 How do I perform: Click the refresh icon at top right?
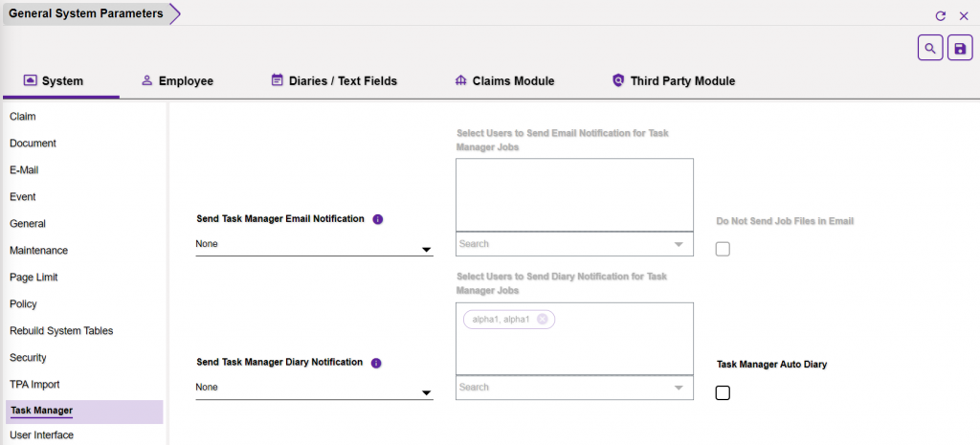tap(940, 16)
